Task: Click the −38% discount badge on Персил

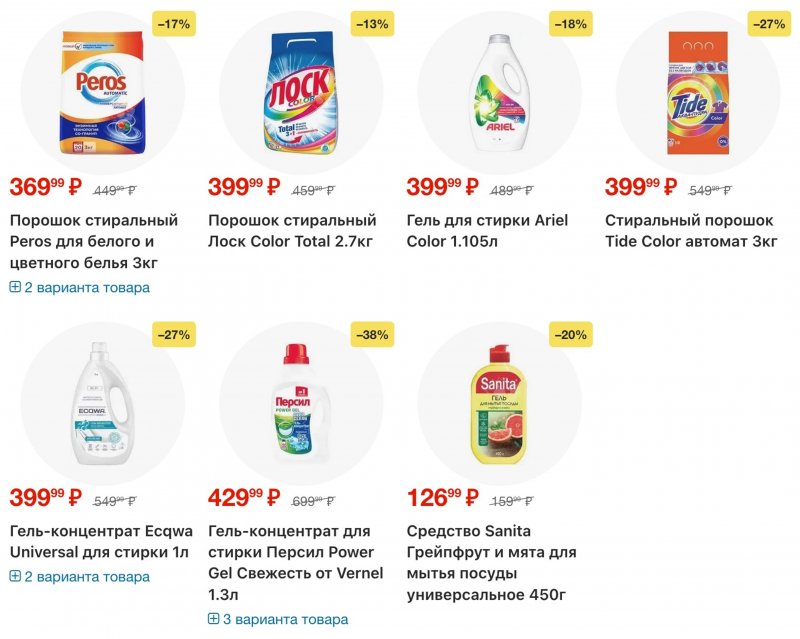Action: pyautogui.click(x=371, y=335)
